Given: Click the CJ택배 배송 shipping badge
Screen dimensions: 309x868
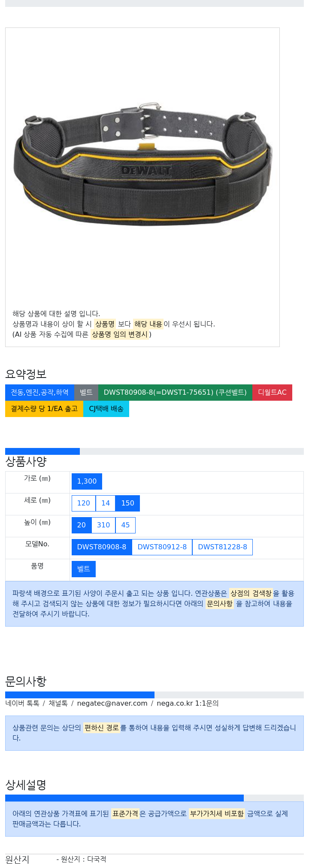Looking at the screenshot, I should [x=106, y=409].
